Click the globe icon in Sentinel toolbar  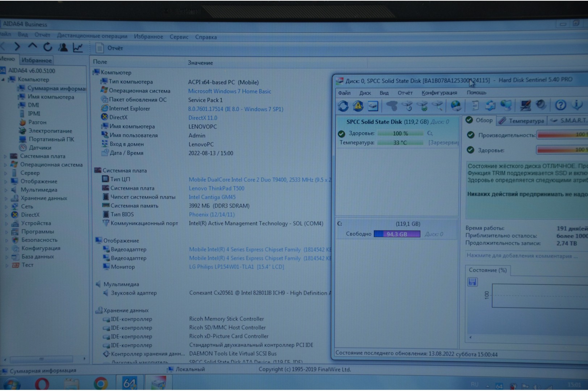point(456,106)
